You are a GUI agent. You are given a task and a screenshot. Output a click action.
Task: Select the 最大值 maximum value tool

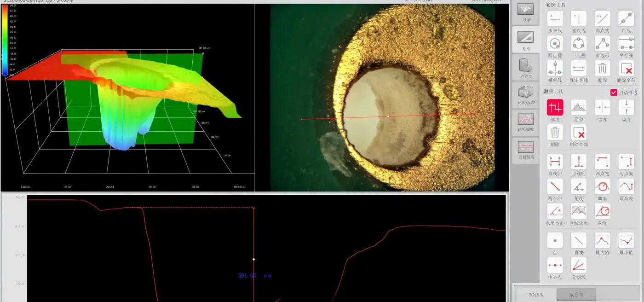(x=603, y=240)
